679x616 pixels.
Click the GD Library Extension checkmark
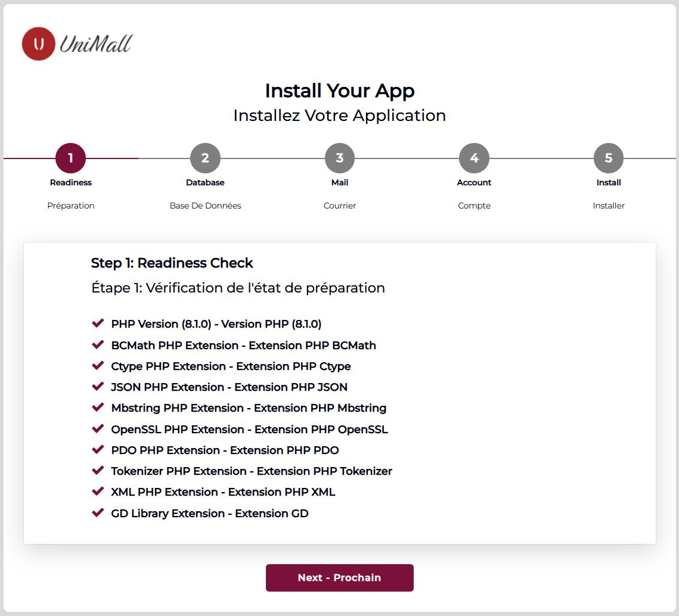pyautogui.click(x=98, y=513)
